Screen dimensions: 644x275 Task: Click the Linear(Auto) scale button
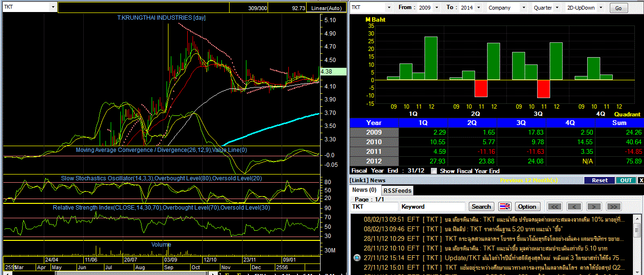pyautogui.click(x=326, y=8)
